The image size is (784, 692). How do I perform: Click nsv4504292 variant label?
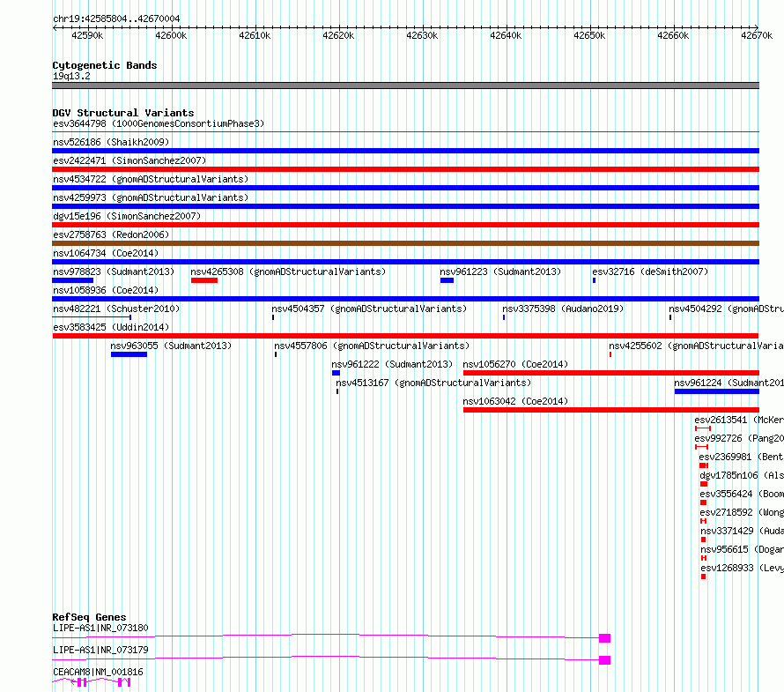[726, 309]
